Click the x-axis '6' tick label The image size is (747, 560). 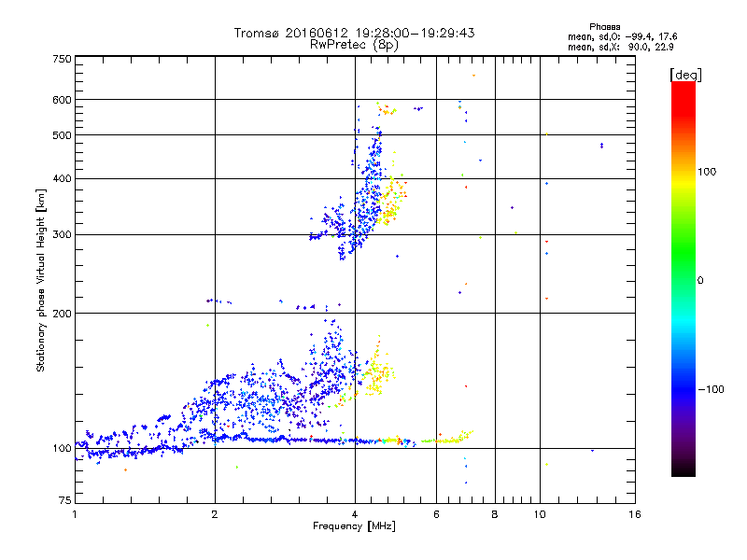[436, 514]
